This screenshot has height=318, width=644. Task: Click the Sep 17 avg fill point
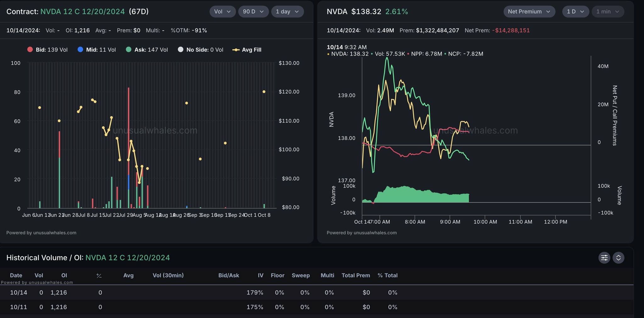click(x=225, y=143)
